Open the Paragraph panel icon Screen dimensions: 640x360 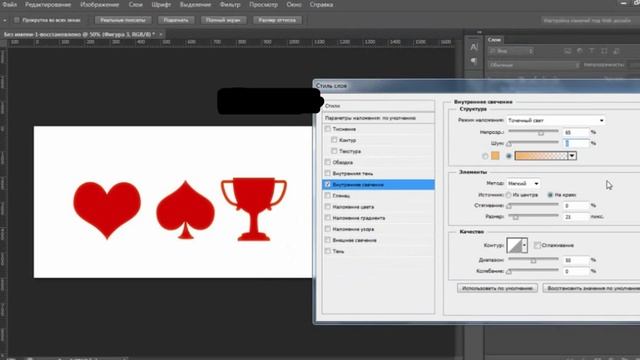(473, 61)
